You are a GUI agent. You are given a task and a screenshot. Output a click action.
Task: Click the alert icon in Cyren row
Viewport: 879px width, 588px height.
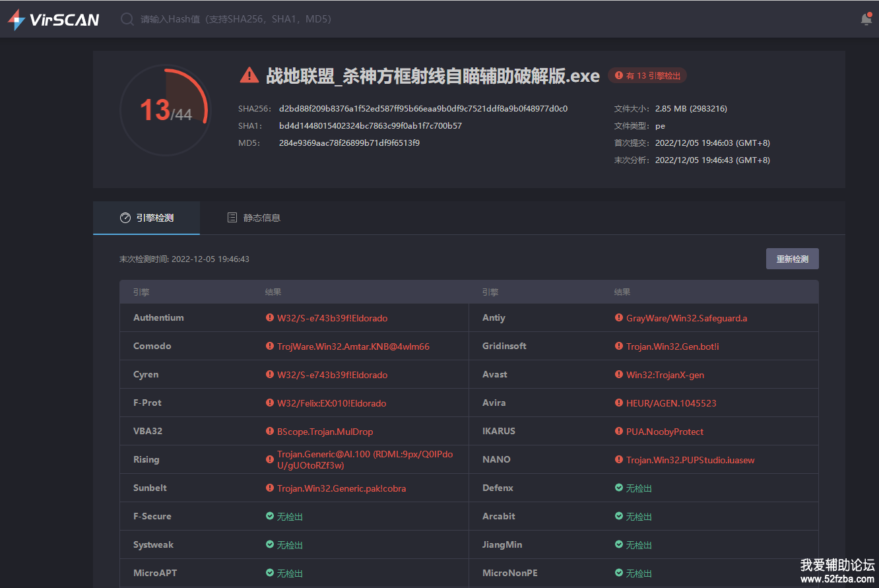tap(270, 374)
